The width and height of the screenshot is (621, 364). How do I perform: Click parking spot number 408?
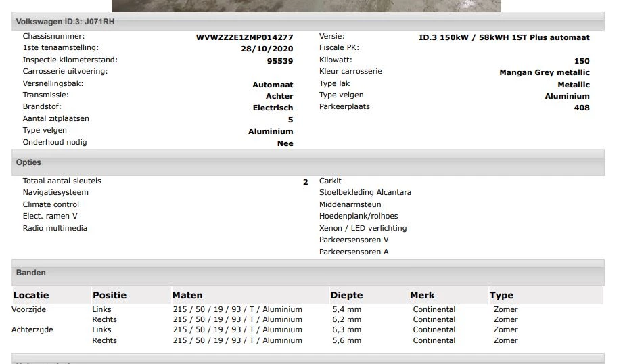click(x=581, y=108)
